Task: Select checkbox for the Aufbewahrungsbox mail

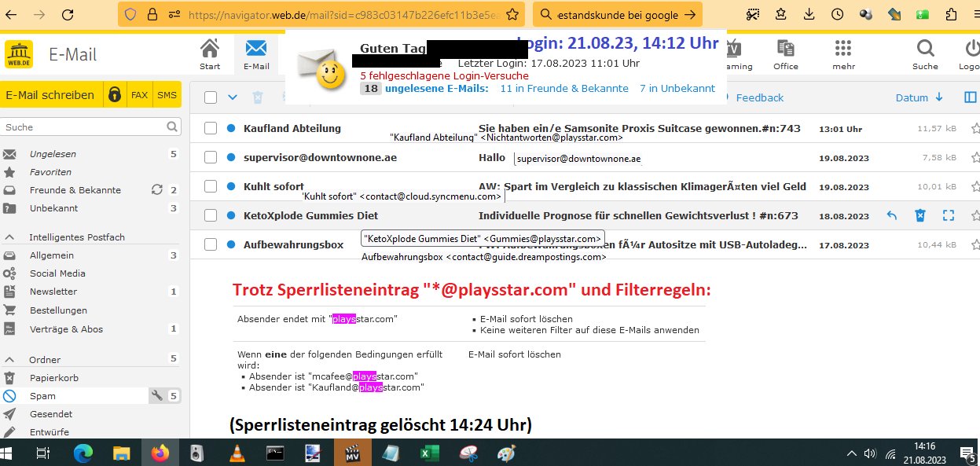Action: tap(211, 244)
